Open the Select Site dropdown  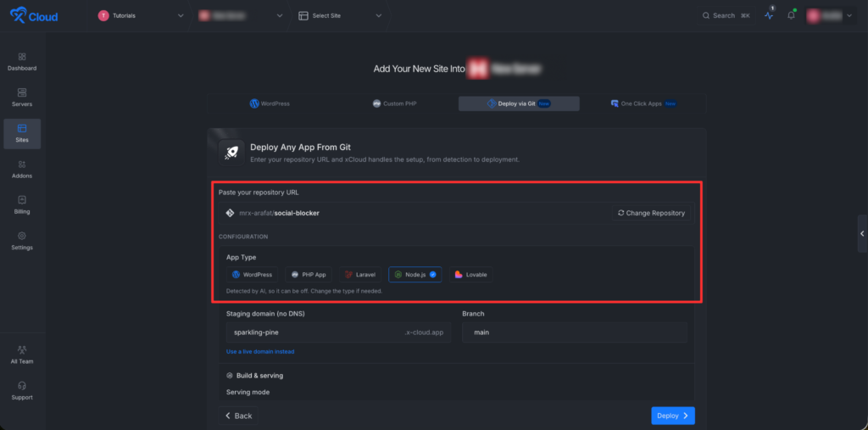point(341,15)
